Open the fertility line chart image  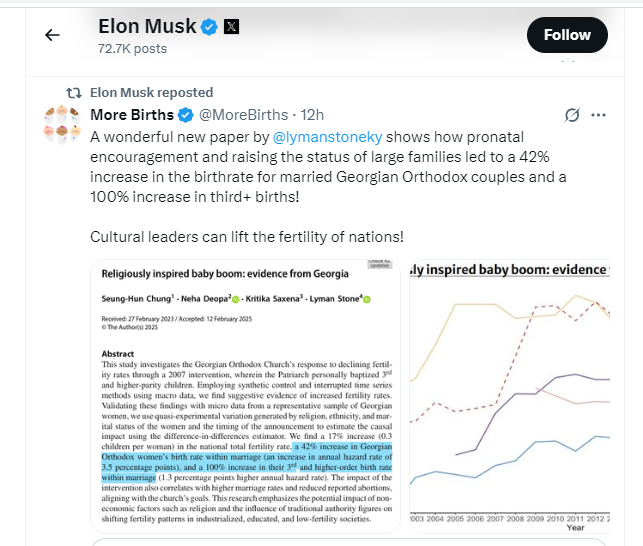tap(510, 396)
